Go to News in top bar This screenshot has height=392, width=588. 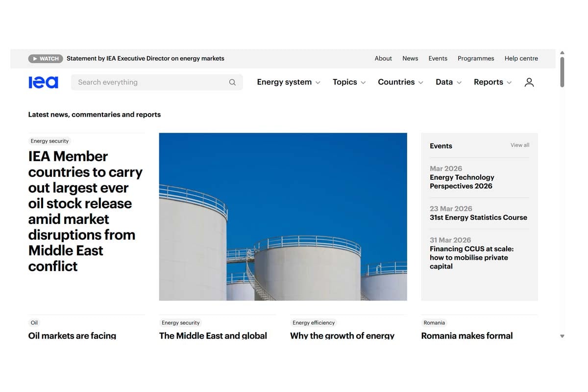[x=410, y=58]
